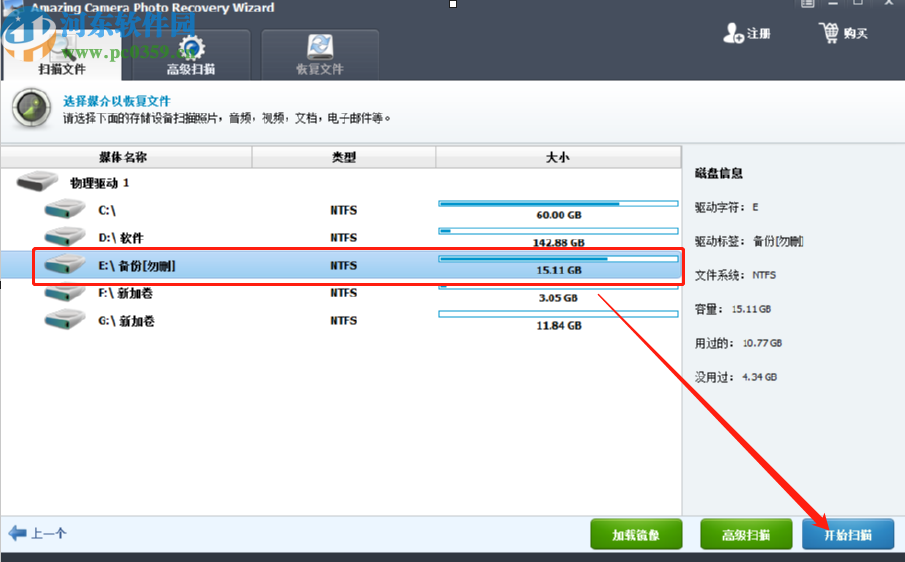Viewport: 905px width, 562px height.
Task: Click the 文件系统 NTFS entry
Action: pyautogui.click(x=735, y=275)
